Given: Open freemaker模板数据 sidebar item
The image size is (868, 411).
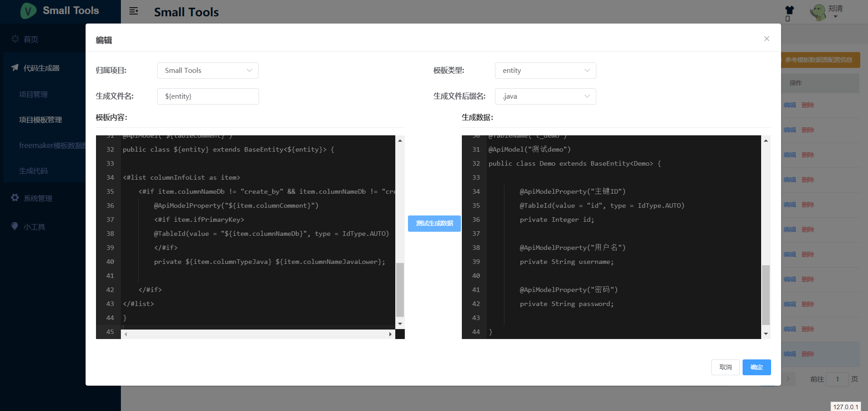Looking at the screenshot, I should (x=52, y=145).
